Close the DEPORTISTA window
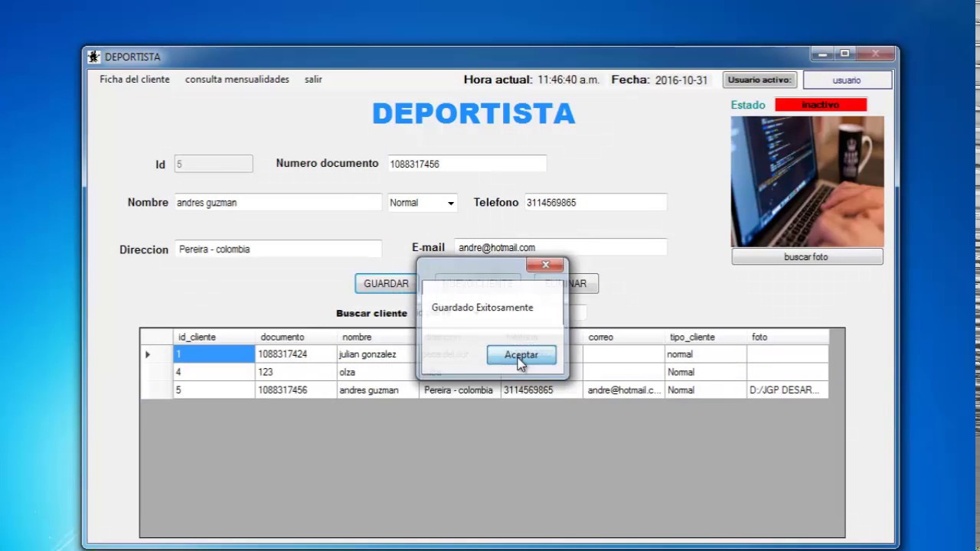 coord(875,54)
